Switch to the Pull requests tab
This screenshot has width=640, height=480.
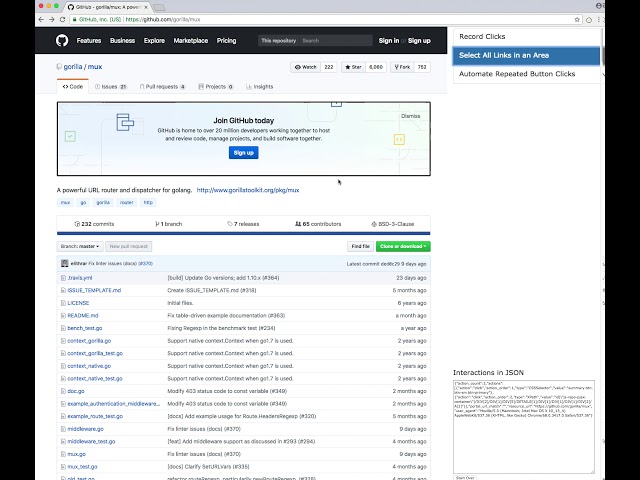[162, 87]
